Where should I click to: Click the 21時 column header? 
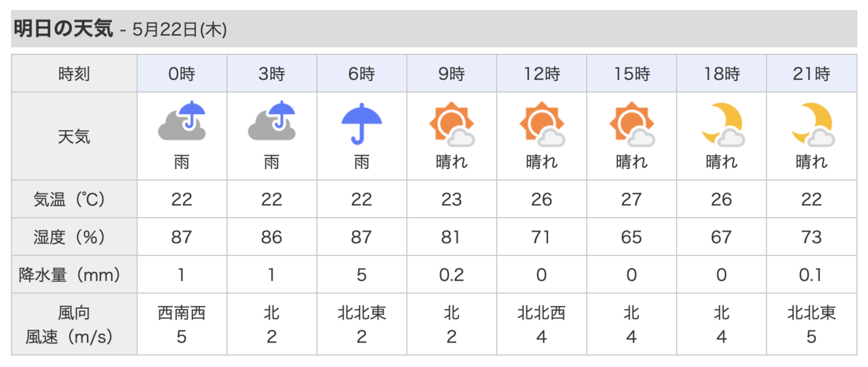(x=812, y=74)
